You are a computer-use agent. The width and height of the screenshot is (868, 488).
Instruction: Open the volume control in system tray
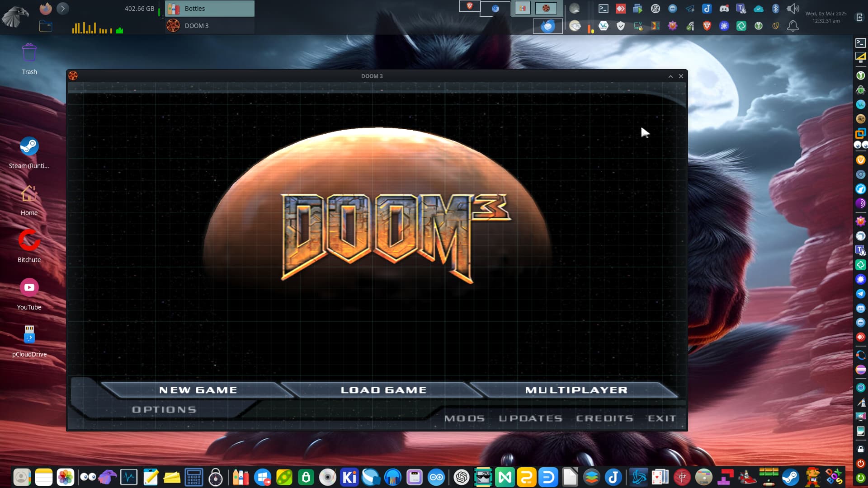[x=793, y=9]
